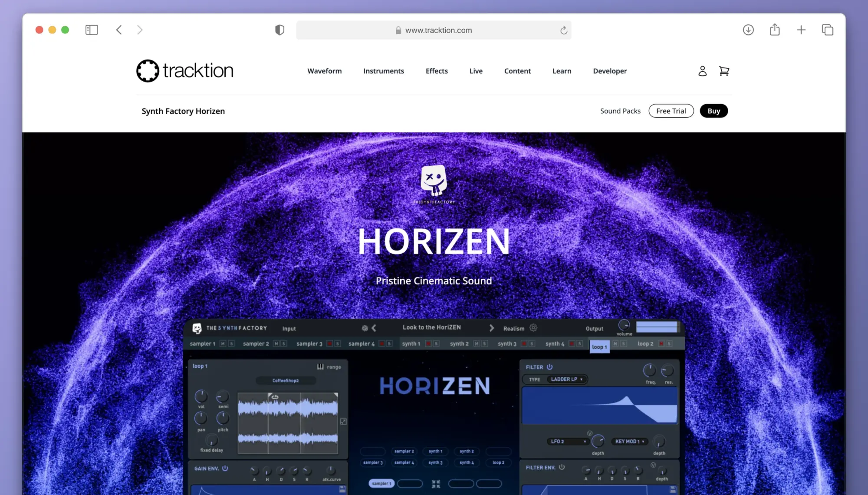
Task: Open the privacy shield report
Action: pos(280,30)
